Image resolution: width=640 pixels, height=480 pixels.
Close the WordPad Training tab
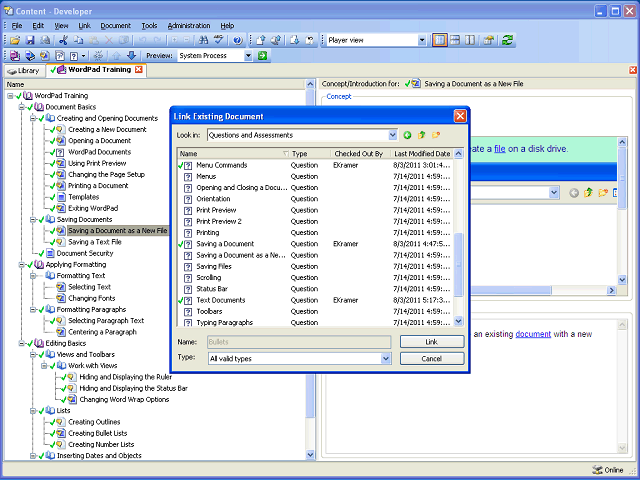pyautogui.click(x=139, y=70)
